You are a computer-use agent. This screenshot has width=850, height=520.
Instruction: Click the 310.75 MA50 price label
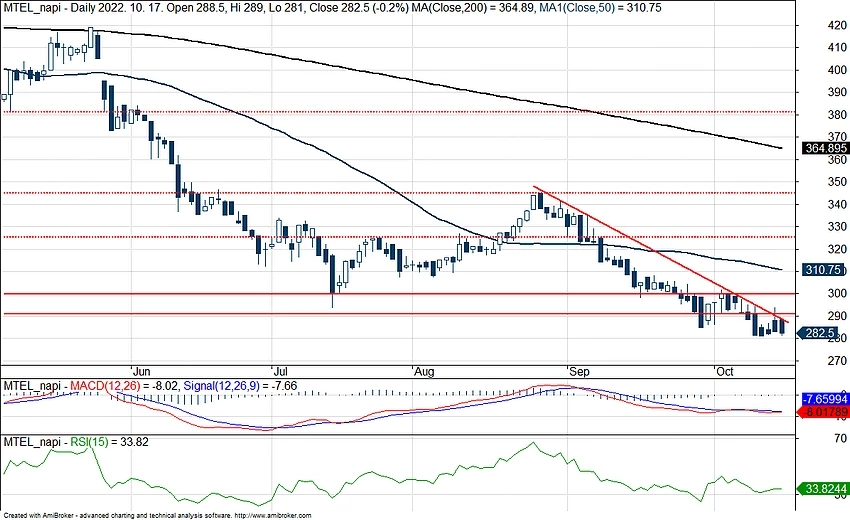tap(823, 269)
